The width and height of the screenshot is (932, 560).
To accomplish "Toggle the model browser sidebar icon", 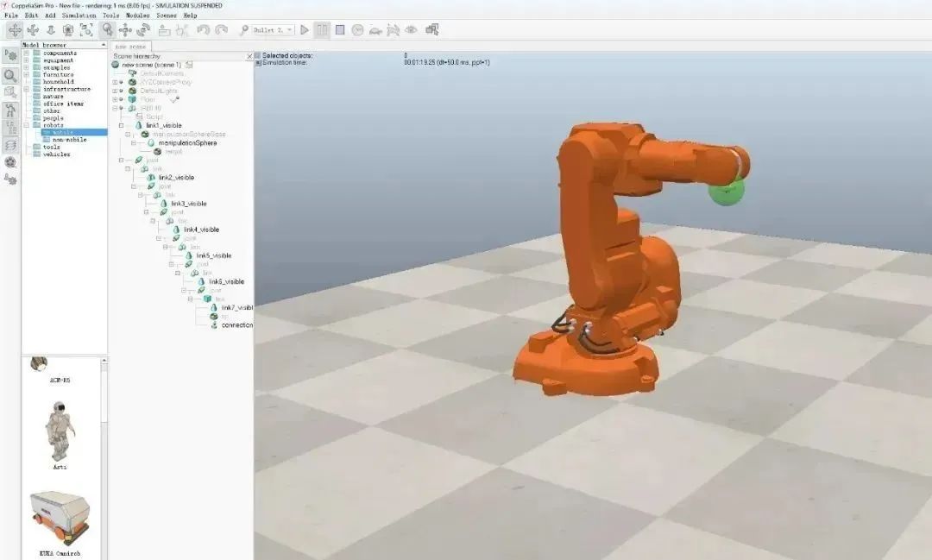I will click(x=10, y=110).
